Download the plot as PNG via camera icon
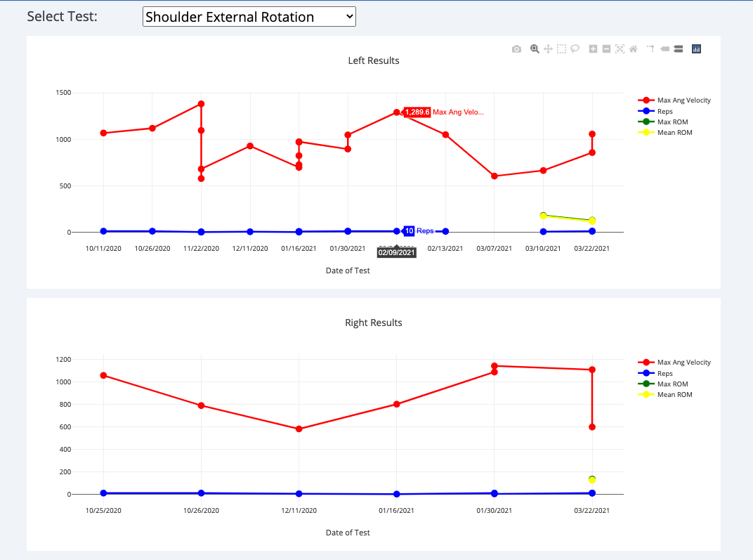Screen dimensions: 753x560 coord(516,49)
